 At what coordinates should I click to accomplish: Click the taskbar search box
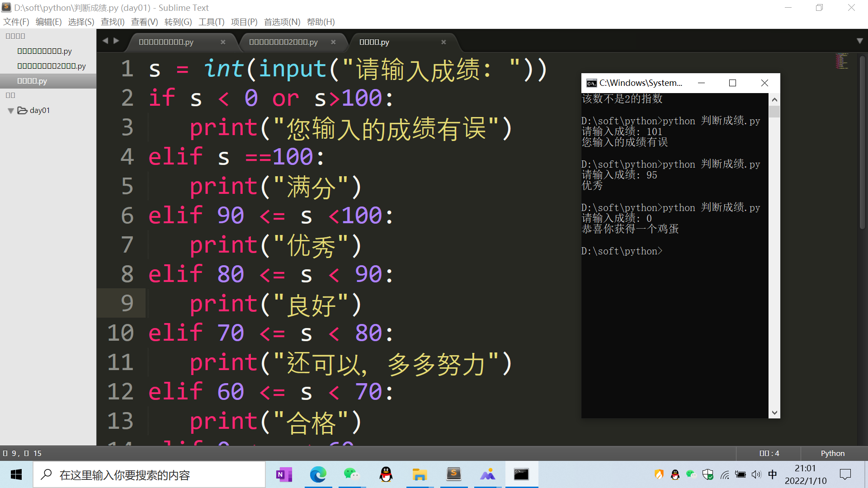click(x=149, y=474)
